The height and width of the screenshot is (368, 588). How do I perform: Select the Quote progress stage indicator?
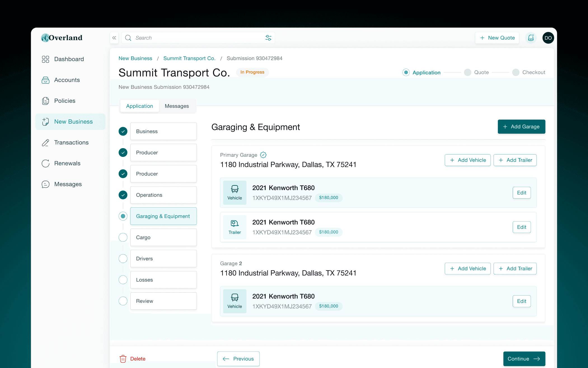pyautogui.click(x=468, y=72)
